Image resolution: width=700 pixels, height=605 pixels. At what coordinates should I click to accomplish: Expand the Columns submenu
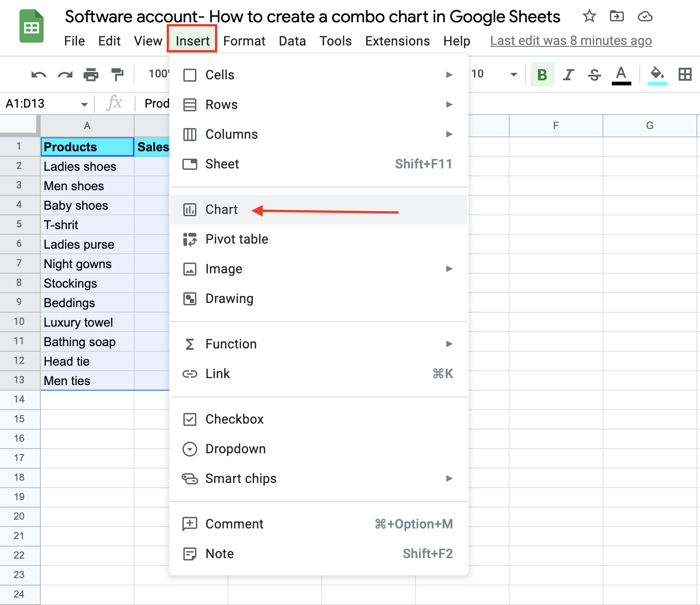tap(318, 134)
